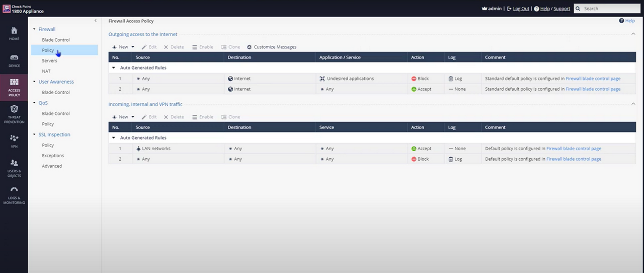Select Access Policy sidebar icon
This screenshot has width=644, height=273.
[14, 82]
